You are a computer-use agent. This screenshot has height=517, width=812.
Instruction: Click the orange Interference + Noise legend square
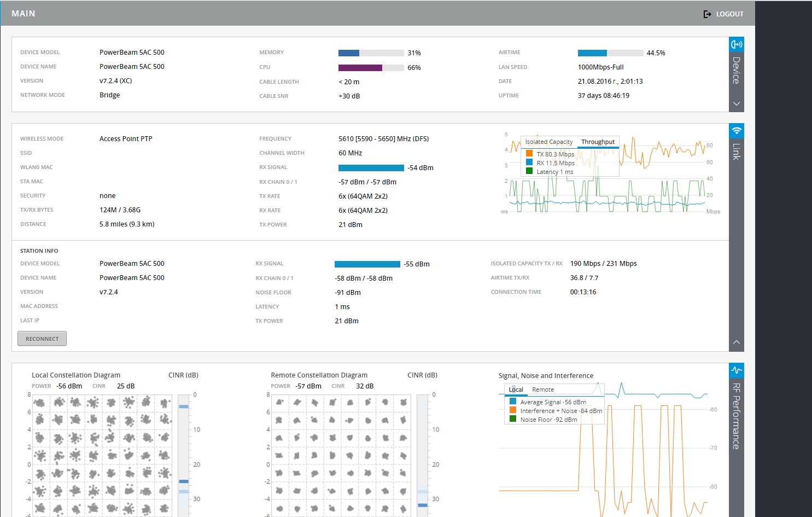tap(513, 410)
